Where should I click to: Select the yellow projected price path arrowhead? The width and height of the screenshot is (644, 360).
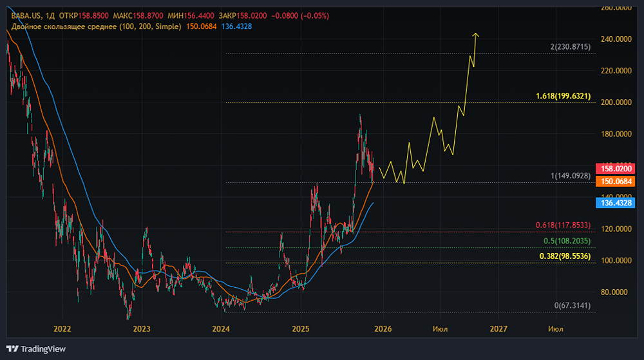point(476,35)
